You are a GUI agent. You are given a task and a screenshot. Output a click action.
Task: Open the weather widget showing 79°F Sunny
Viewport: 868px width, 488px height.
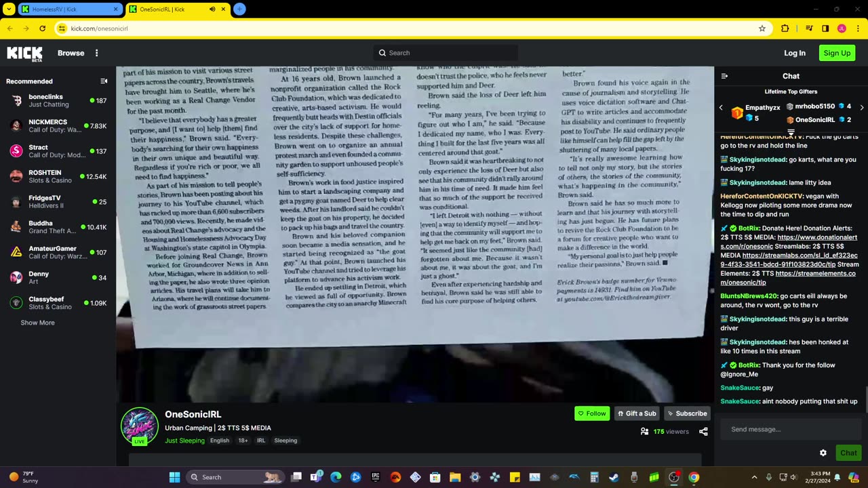(24, 477)
